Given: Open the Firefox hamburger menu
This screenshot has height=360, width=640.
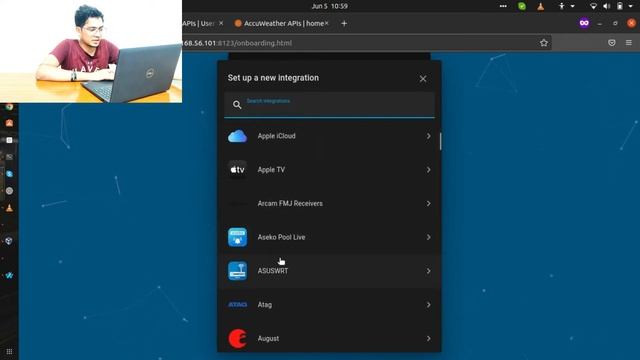Looking at the screenshot, I should coord(629,43).
